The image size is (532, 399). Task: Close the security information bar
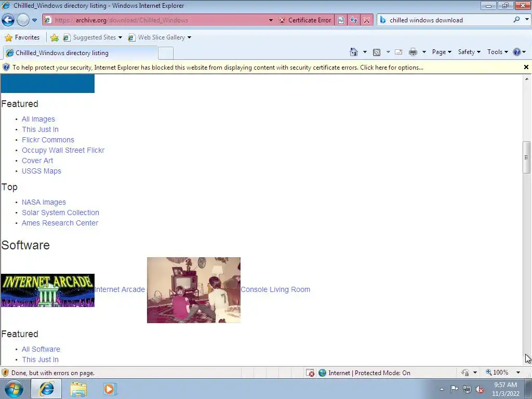(x=526, y=67)
